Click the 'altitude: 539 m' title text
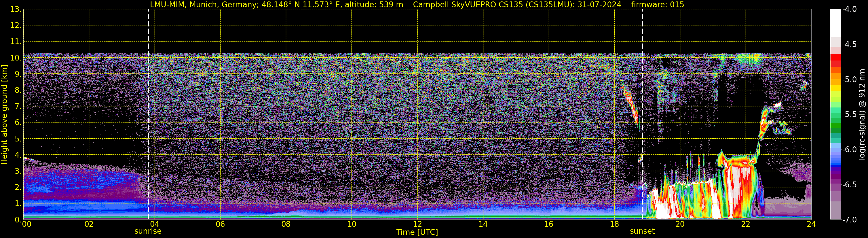 coord(374,5)
